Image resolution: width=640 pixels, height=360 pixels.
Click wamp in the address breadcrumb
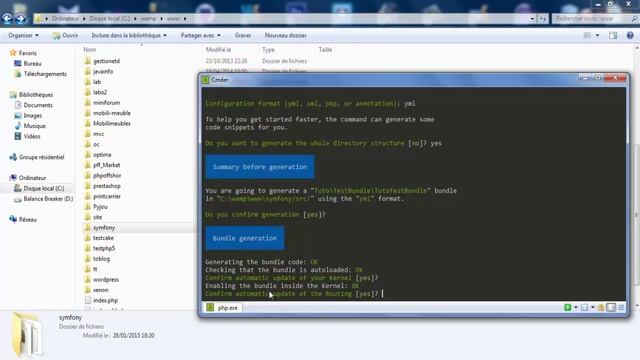(x=148, y=19)
